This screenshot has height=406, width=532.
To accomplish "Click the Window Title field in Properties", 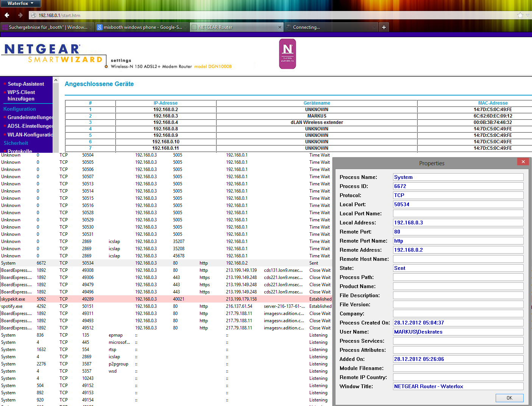I will (458, 386).
